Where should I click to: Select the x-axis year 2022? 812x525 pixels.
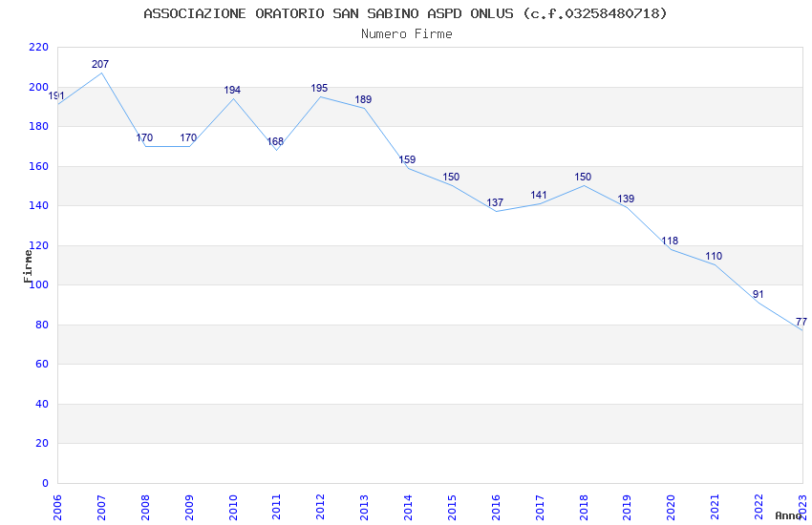[x=759, y=507]
